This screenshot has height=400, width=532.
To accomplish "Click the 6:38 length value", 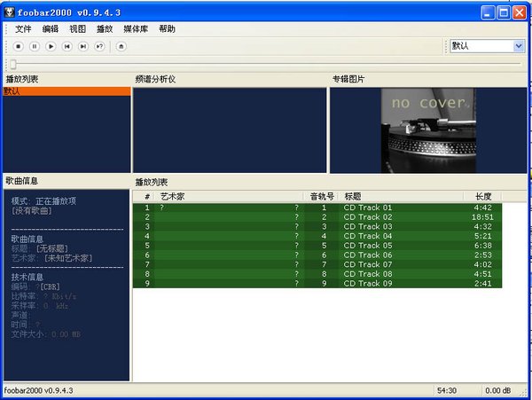I will pos(483,246).
